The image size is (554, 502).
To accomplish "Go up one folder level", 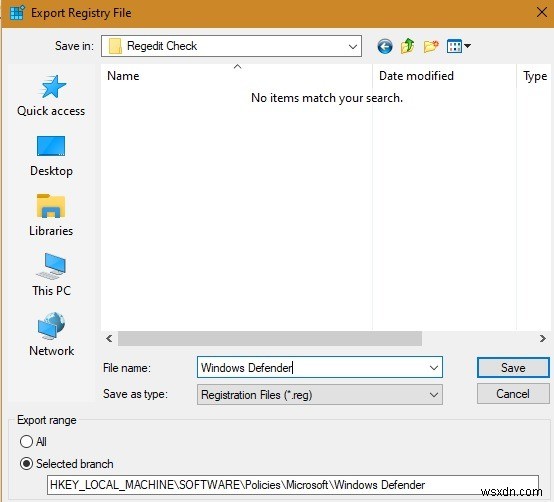I will pos(407,46).
